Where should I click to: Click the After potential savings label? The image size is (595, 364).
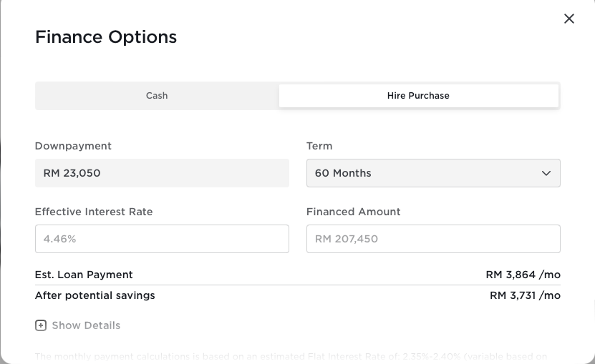[95, 295]
